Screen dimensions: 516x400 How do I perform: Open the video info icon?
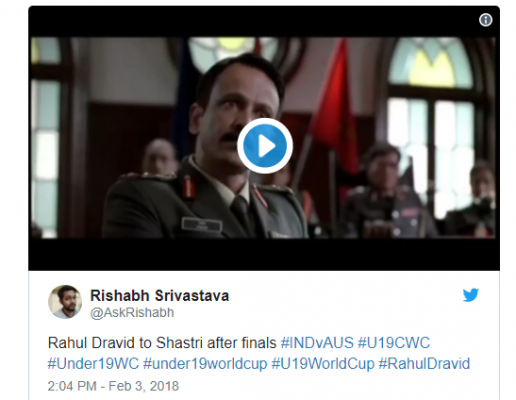(485, 20)
